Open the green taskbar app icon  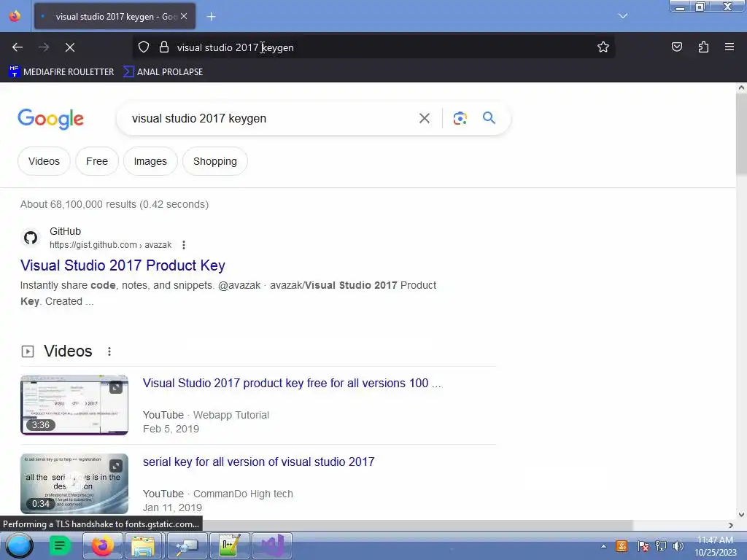coord(60,545)
